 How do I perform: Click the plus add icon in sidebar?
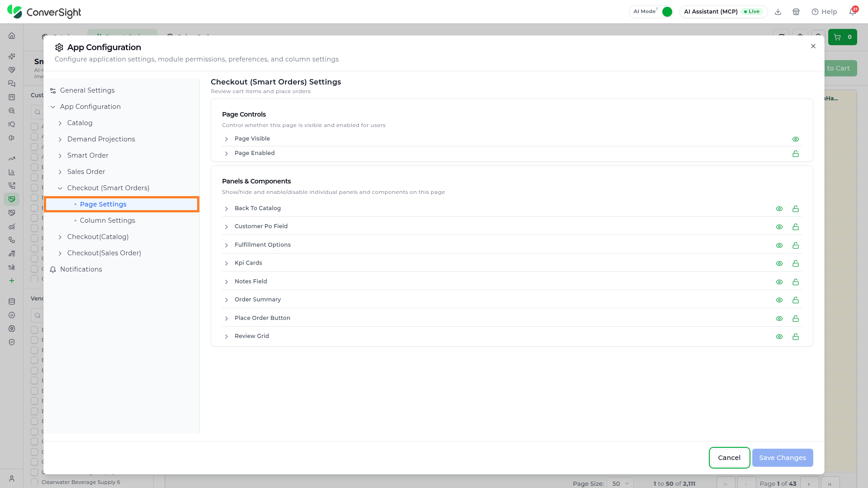12,281
